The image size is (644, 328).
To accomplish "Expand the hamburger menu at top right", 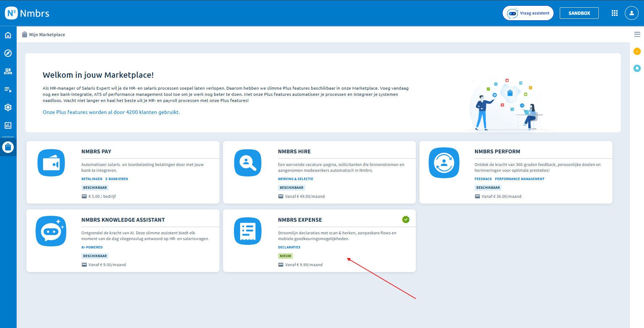I will click(637, 34).
